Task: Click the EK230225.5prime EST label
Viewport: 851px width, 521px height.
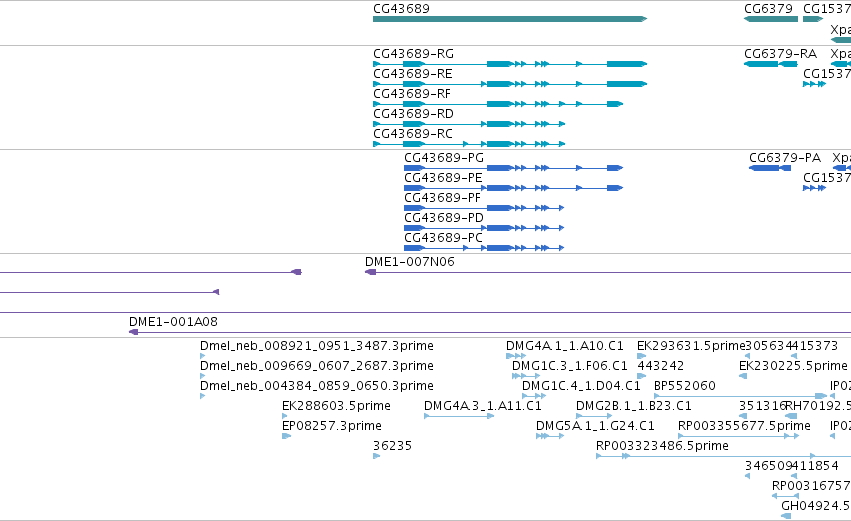Action: click(793, 366)
